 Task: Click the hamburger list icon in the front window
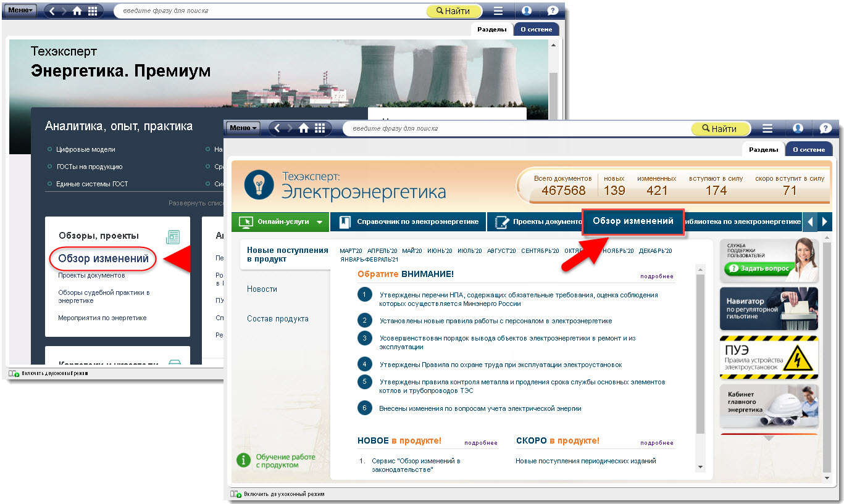pyautogui.click(x=767, y=128)
